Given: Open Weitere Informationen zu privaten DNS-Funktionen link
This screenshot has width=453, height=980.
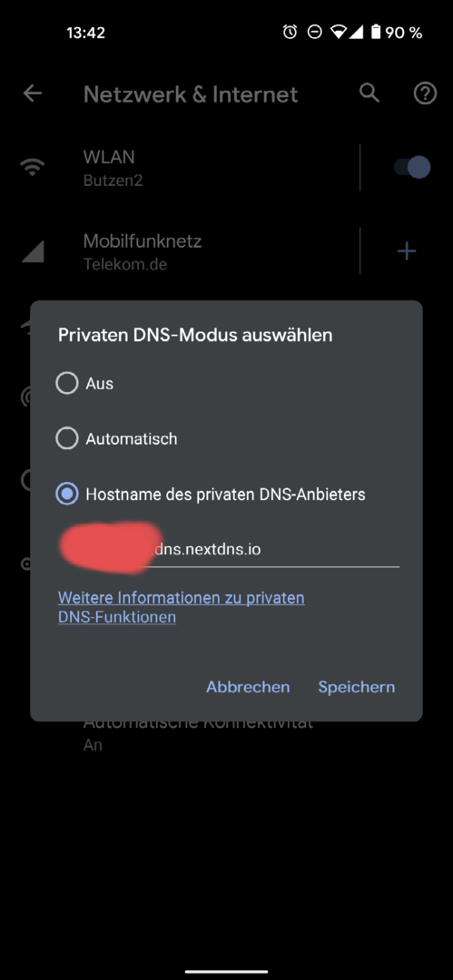Looking at the screenshot, I should coord(181,607).
